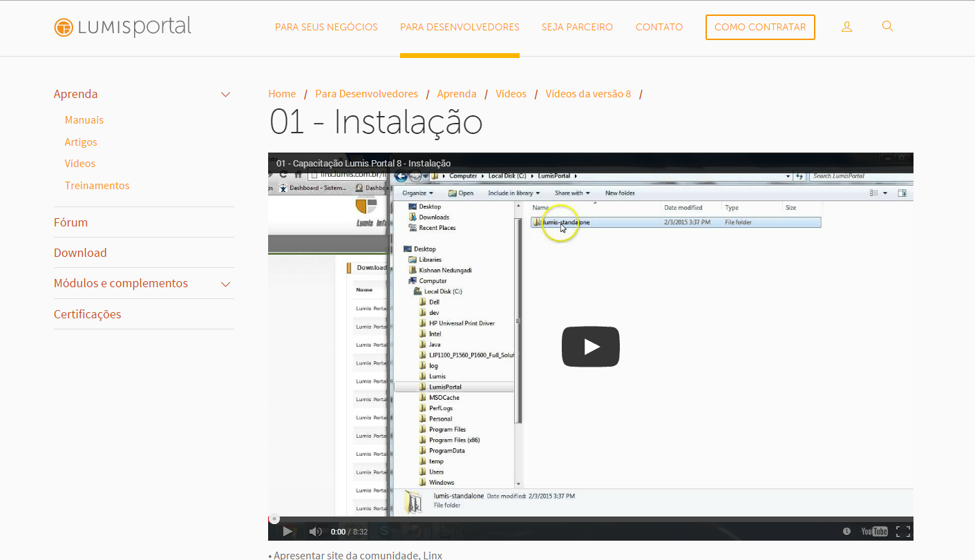Play the video with the center play button
Screen dimensions: 975x560
click(x=591, y=347)
